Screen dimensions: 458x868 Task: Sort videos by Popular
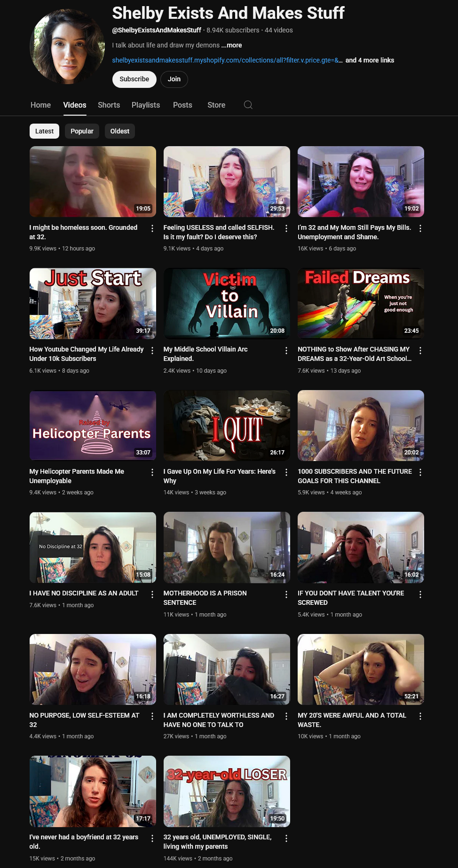click(82, 131)
